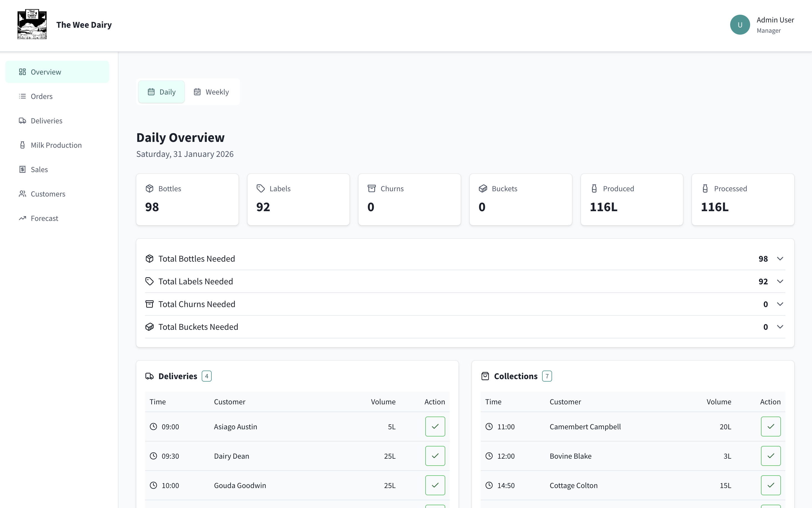Viewport: 812px width, 508px height.
Task: Click the Deliveries truck icon in sidebar
Action: (22, 121)
